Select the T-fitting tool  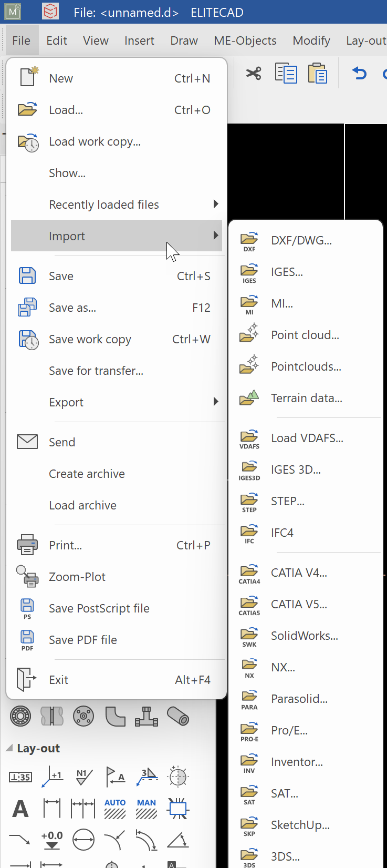(x=146, y=716)
